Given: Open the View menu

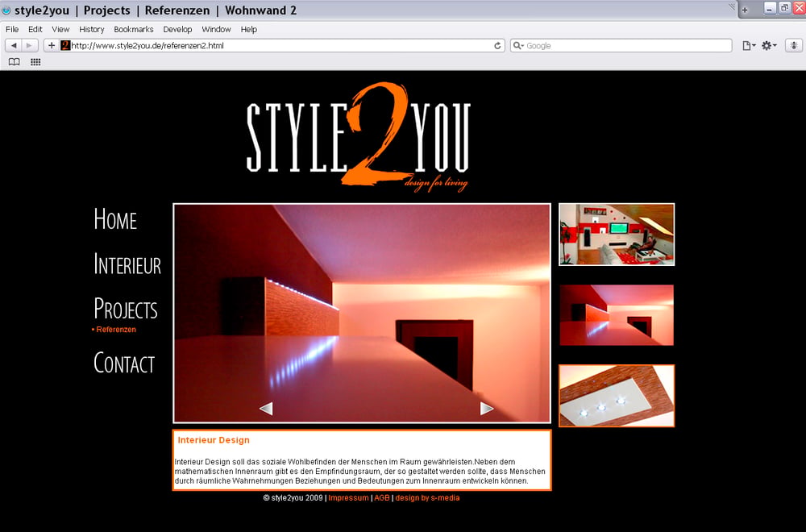Looking at the screenshot, I should [60, 29].
